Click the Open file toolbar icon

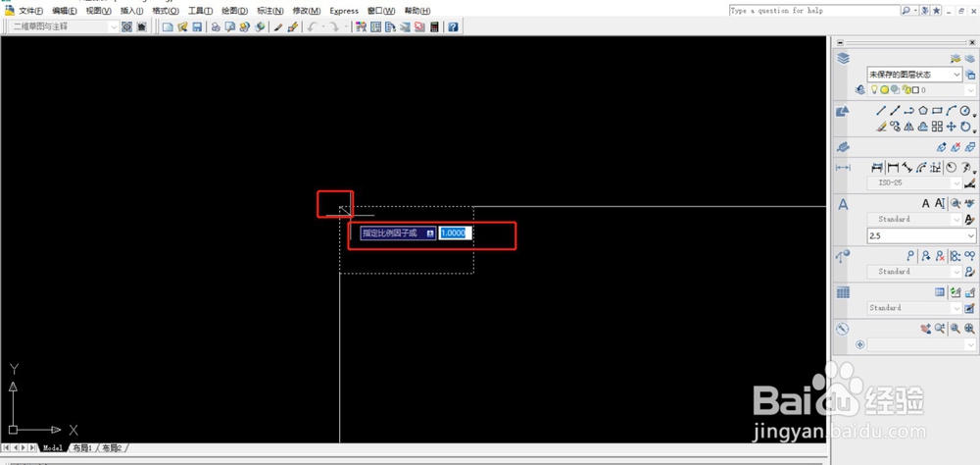click(182, 26)
